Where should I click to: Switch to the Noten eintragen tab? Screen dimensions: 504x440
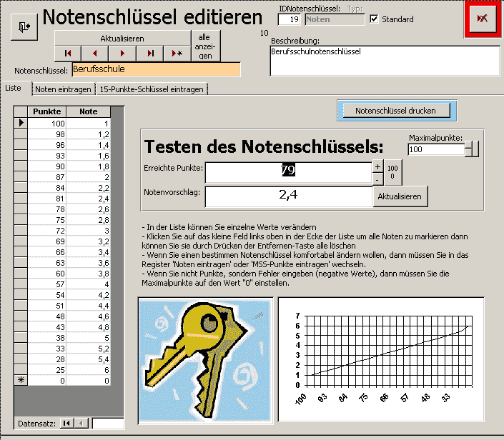pos(64,89)
